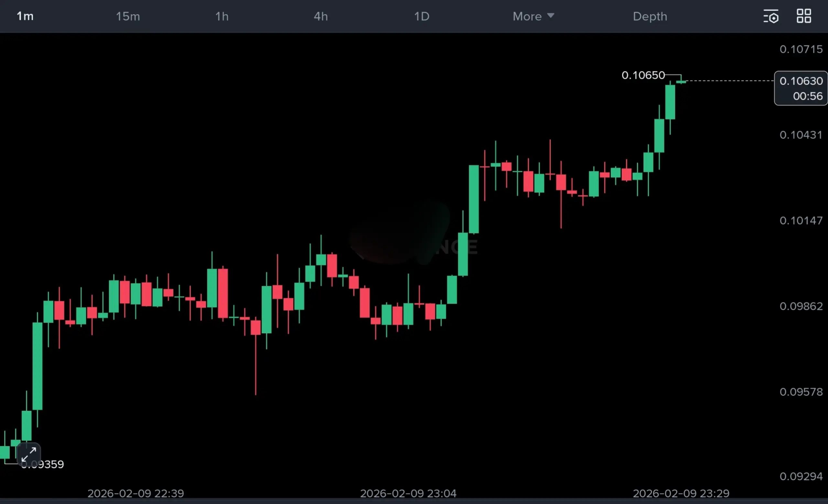The image size is (828, 504).
Task: Switch to the 15m timeframe
Action: (128, 16)
